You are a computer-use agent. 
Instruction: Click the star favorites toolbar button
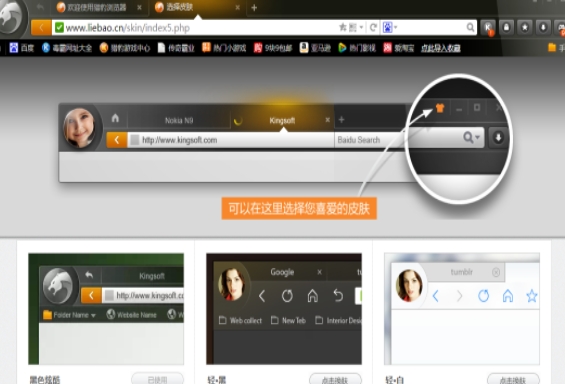(525, 27)
